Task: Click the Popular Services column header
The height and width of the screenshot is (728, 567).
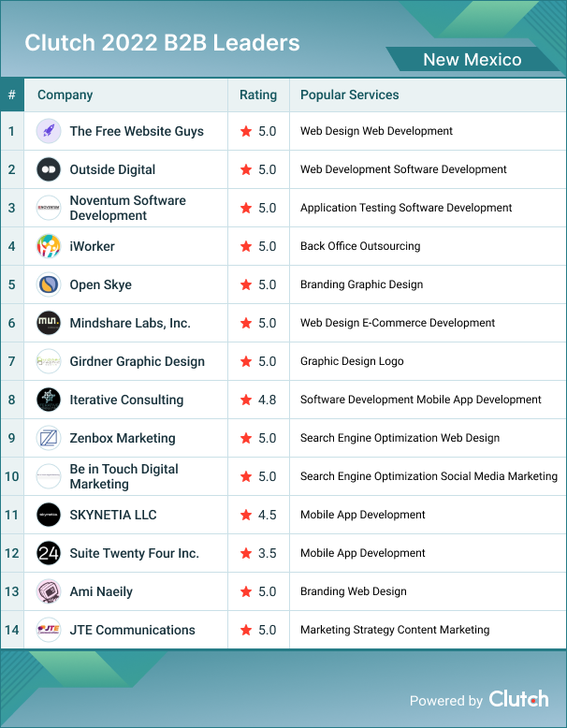Action: 349,95
